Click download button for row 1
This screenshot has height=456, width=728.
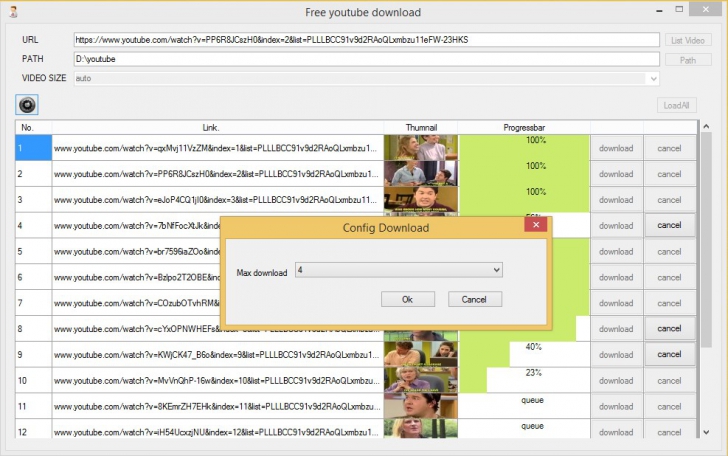click(x=616, y=148)
